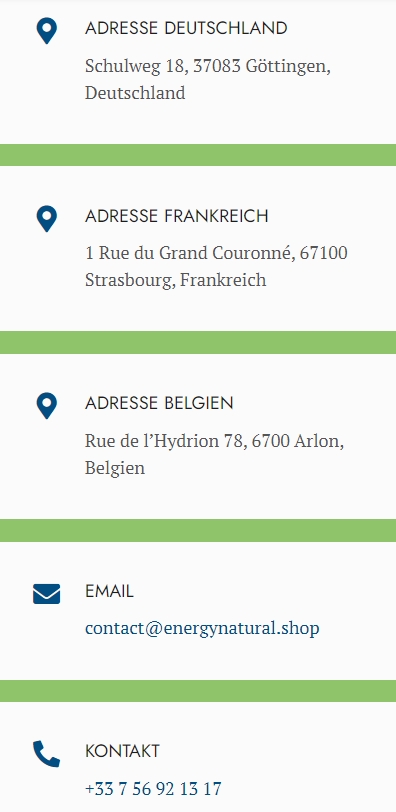
Task: Select the ADRESSE BELGIEN heading
Action: tap(159, 403)
